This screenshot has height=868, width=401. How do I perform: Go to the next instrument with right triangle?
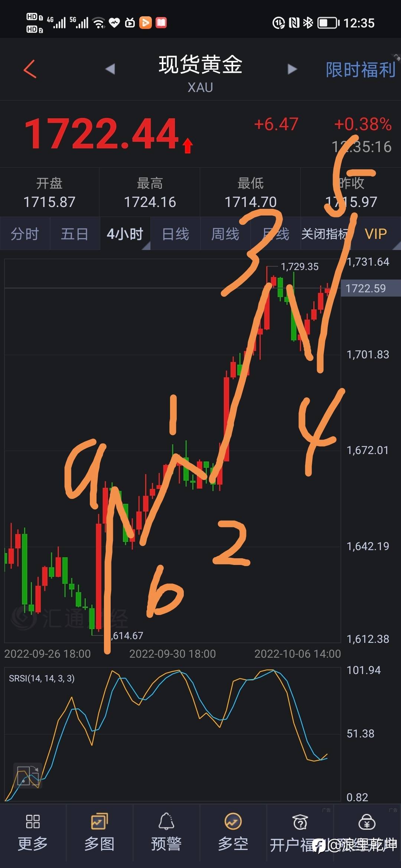(292, 69)
